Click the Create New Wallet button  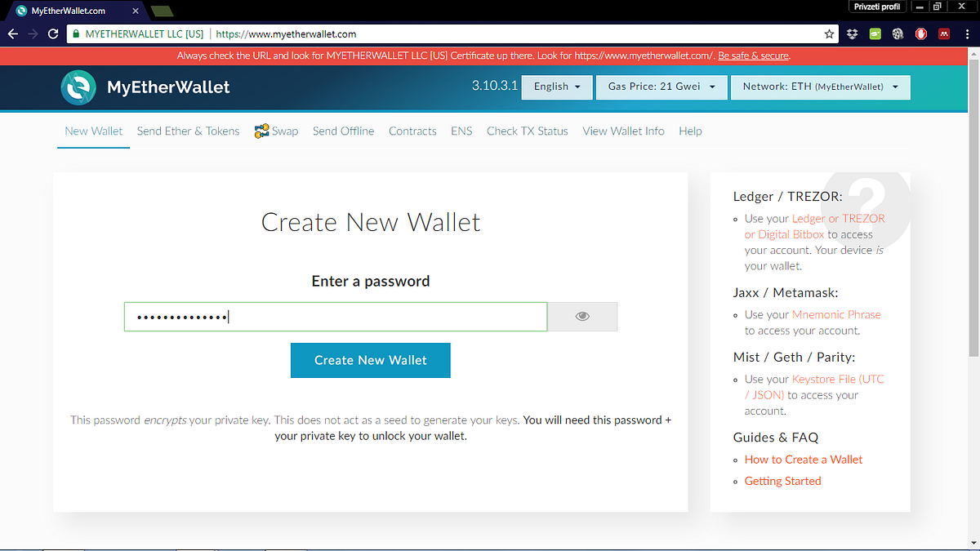coord(371,360)
